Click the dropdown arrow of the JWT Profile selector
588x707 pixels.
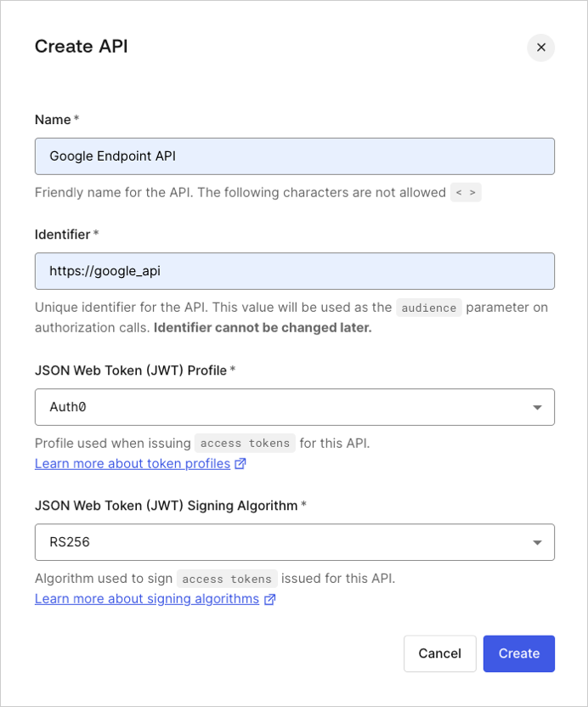(x=538, y=407)
